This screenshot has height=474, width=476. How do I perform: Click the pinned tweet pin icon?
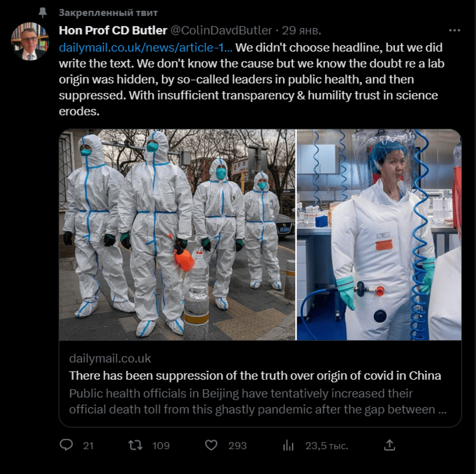(x=42, y=12)
